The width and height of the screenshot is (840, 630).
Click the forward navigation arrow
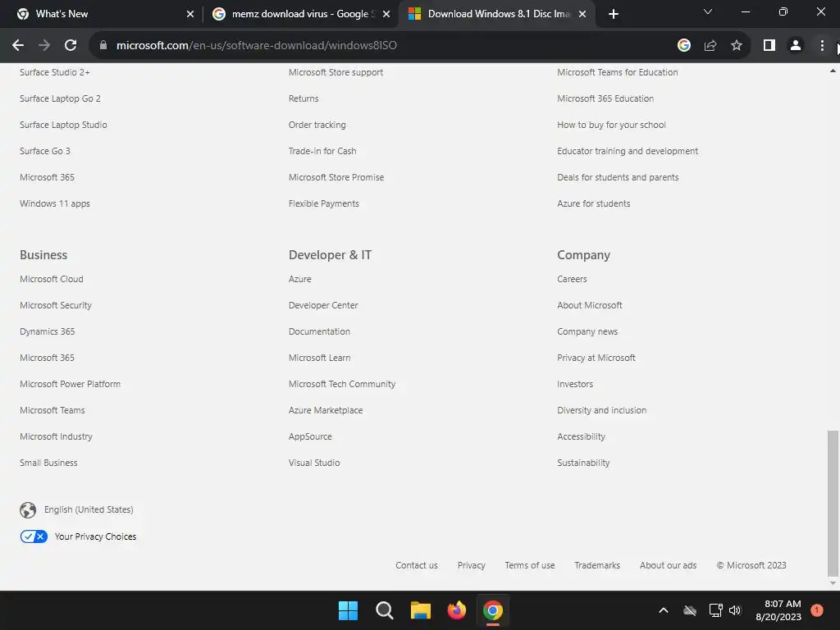point(44,46)
